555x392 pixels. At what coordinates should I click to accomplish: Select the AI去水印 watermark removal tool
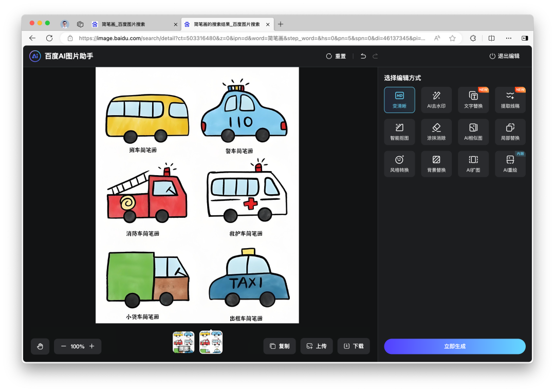[436, 100]
